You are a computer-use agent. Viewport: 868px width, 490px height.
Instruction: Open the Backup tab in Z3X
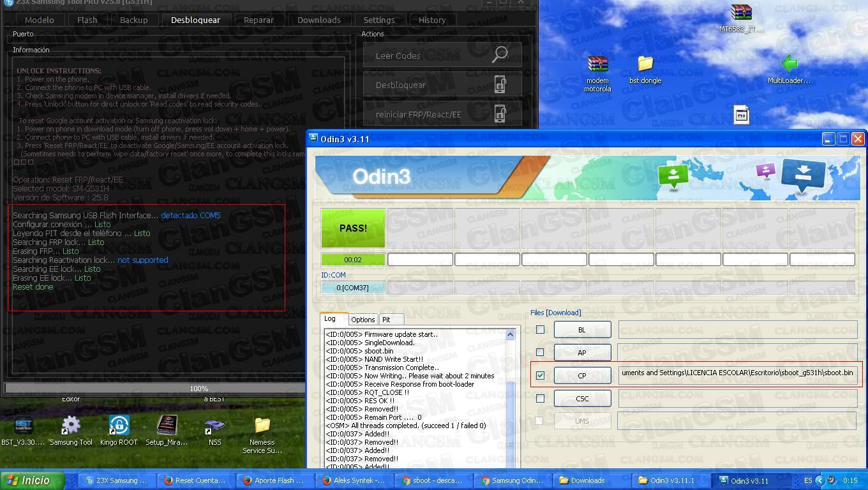[x=133, y=20]
